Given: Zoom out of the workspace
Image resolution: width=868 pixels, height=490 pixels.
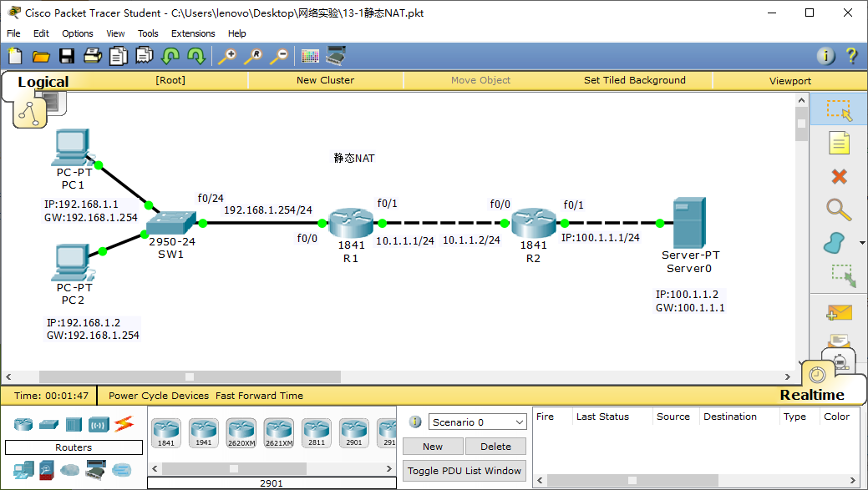Looking at the screenshot, I should pyautogui.click(x=279, y=56).
